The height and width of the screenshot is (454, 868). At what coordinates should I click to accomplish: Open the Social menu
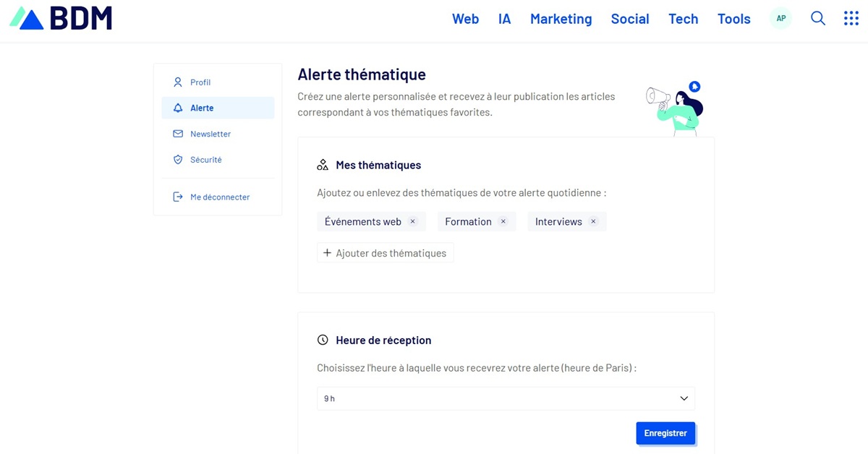pyautogui.click(x=630, y=19)
